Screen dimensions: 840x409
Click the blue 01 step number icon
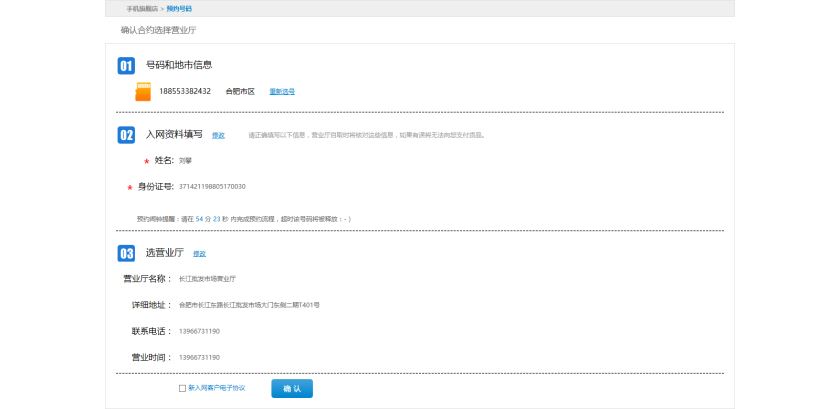(x=126, y=66)
